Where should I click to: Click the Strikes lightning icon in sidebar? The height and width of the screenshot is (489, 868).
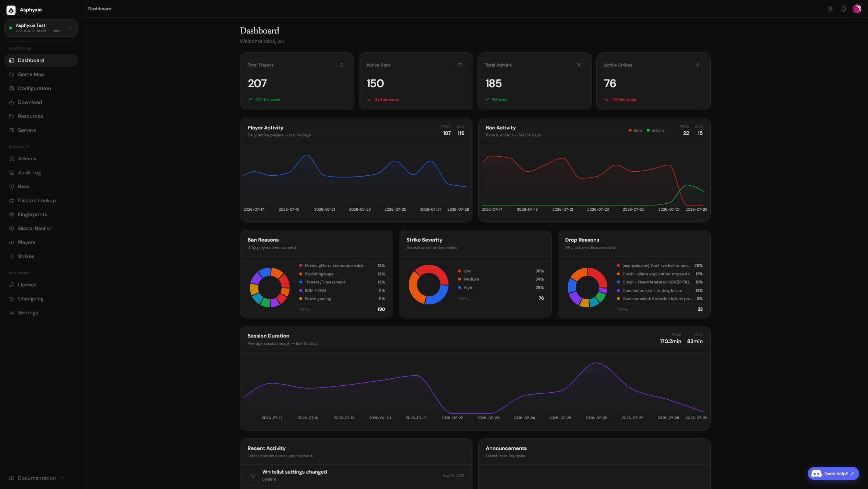point(11,256)
